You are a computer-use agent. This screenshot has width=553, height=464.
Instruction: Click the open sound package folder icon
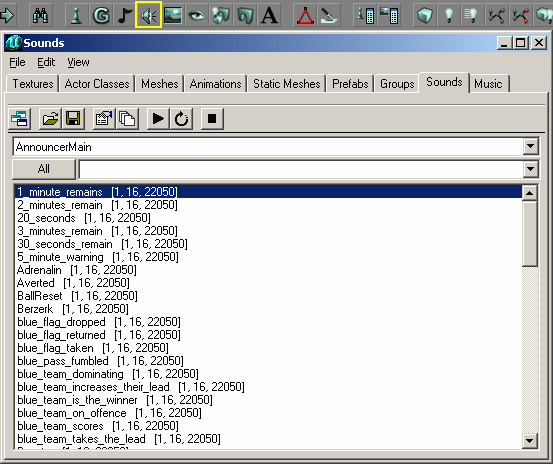(x=50, y=118)
